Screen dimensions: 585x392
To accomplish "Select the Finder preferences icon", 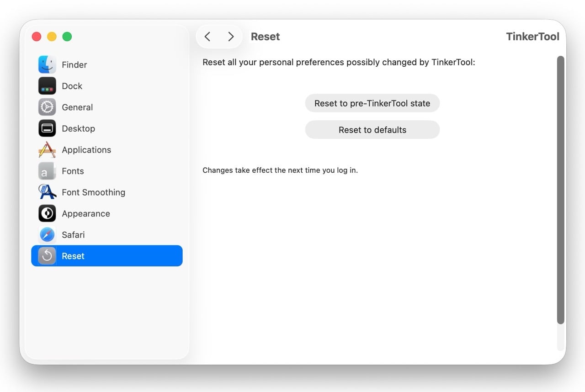I will pyautogui.click(x=47, y=64).
